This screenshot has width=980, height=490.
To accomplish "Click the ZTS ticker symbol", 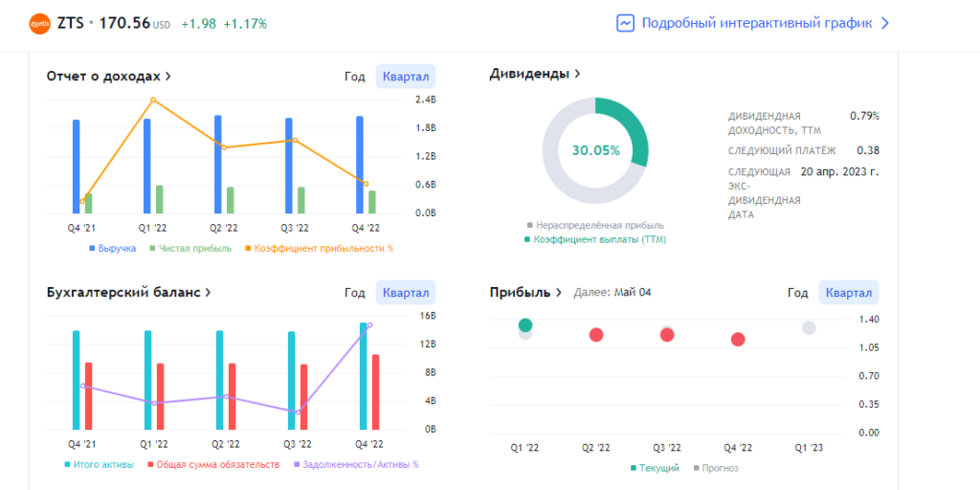I will coord(70,24).
